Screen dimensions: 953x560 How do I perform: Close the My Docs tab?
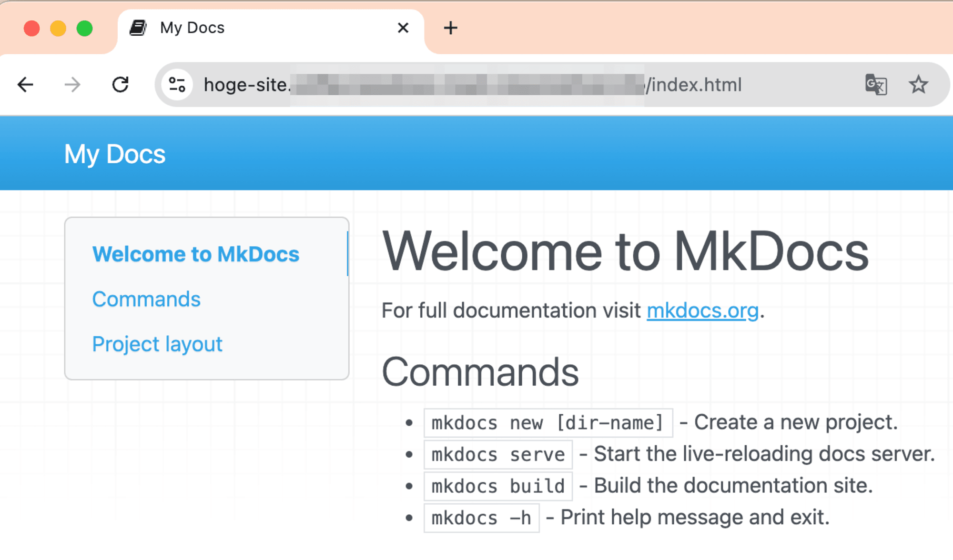pyautogui.click(x=403, y=28)
